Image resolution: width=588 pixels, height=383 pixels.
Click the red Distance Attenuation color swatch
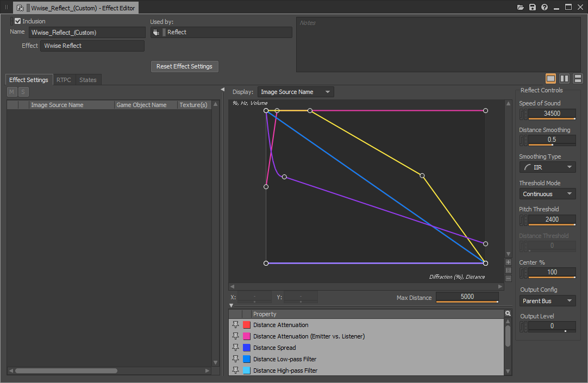tap(247, 325)
